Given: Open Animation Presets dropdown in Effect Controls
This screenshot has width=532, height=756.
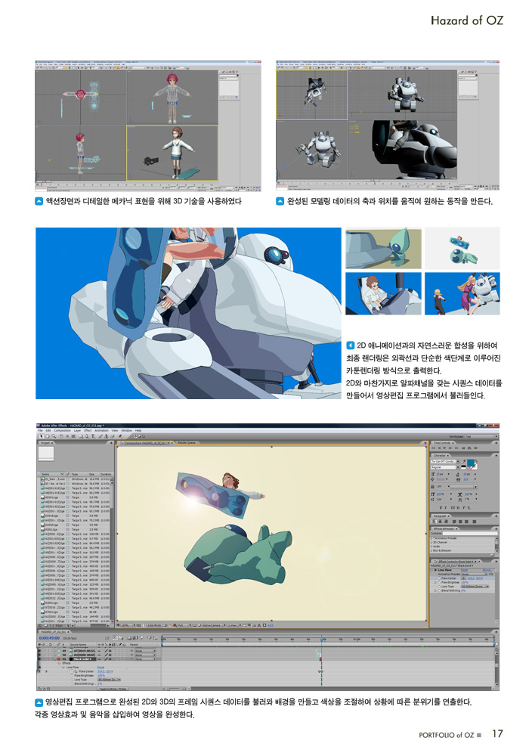Looking at the screenshot, I should click(474, 575).
